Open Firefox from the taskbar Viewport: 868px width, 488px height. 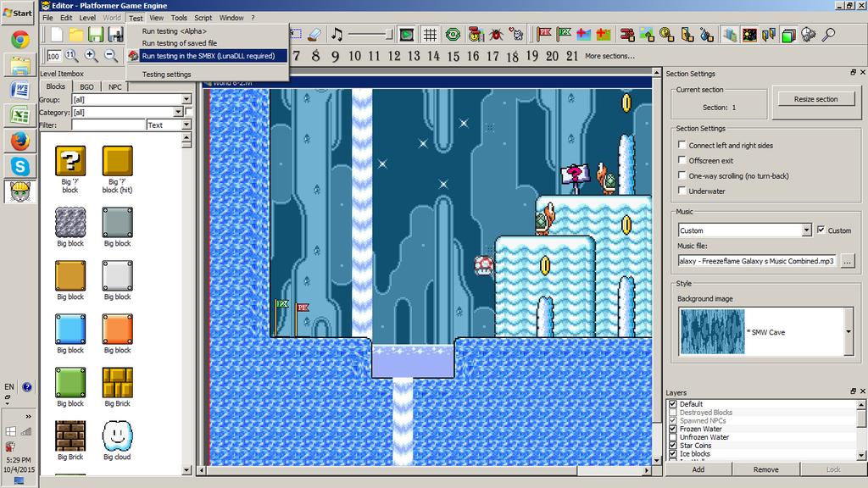coord(20,141)
